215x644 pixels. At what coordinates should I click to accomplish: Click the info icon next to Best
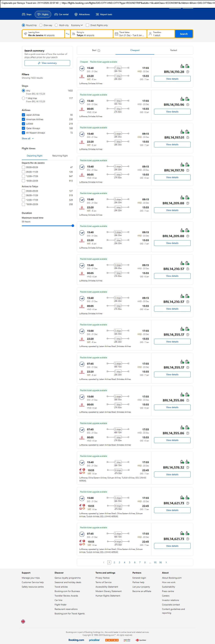point(99,51)
